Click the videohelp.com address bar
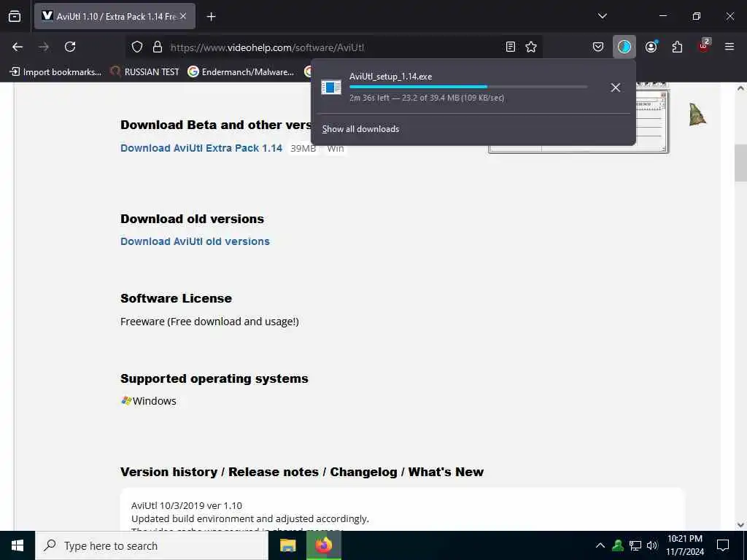The image size is (747, 560). (x=333, y=47)
